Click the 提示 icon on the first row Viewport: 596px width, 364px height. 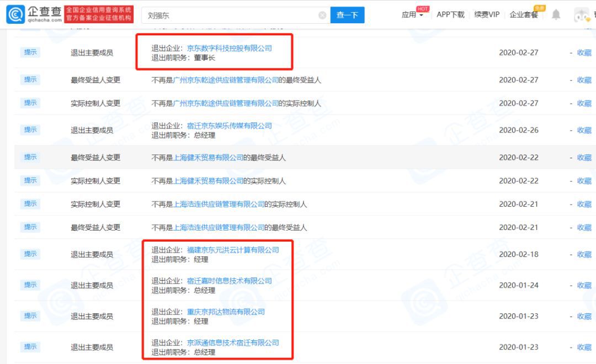pos(30,52)
